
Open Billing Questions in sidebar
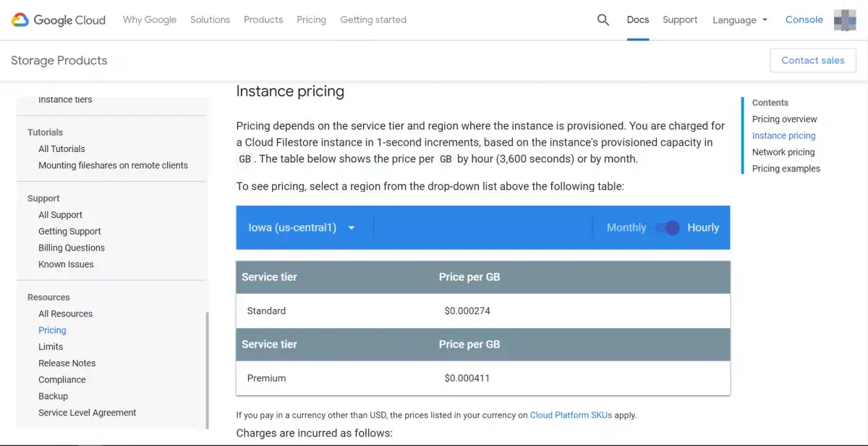[72, 248]
